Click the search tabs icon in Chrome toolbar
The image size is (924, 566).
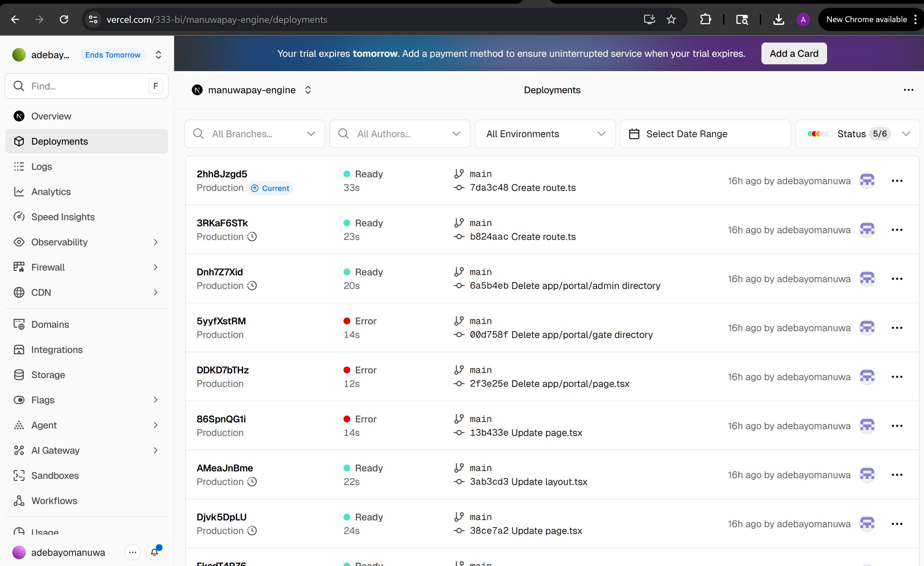click(x=742, y=19)
